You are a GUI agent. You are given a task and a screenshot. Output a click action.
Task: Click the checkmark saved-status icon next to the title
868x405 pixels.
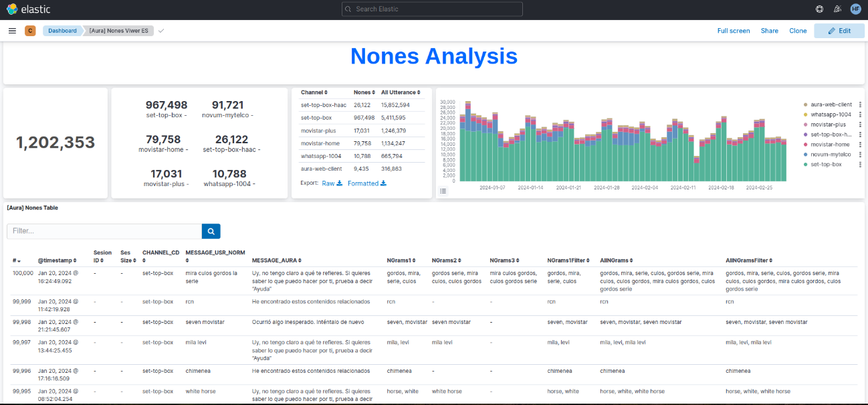[161, 31]
